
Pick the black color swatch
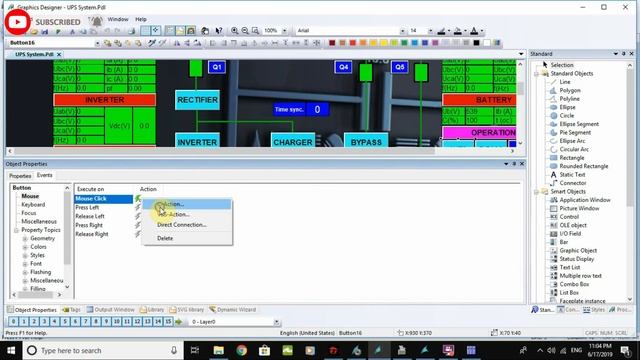coord(476,43)
